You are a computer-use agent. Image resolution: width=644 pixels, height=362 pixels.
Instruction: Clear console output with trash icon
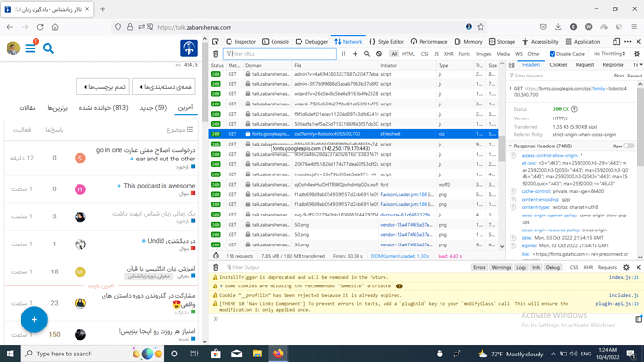click(x=216, y=267)
